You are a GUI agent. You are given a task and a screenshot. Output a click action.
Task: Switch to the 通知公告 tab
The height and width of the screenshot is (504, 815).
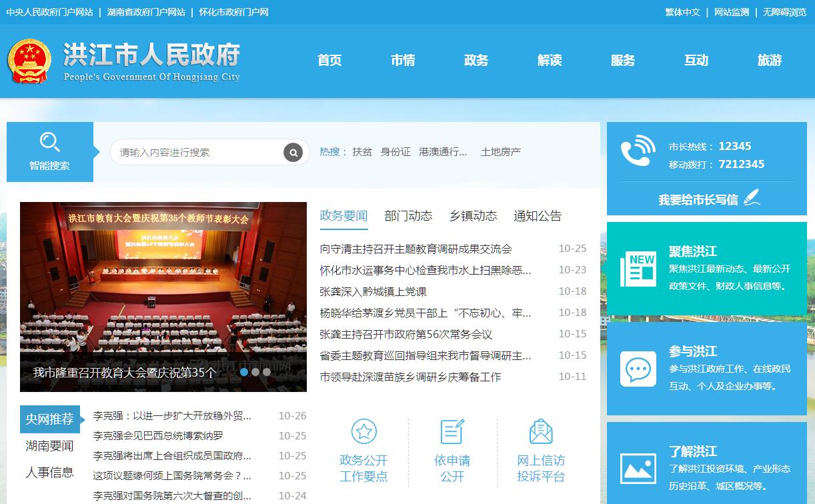click(538, 216)
